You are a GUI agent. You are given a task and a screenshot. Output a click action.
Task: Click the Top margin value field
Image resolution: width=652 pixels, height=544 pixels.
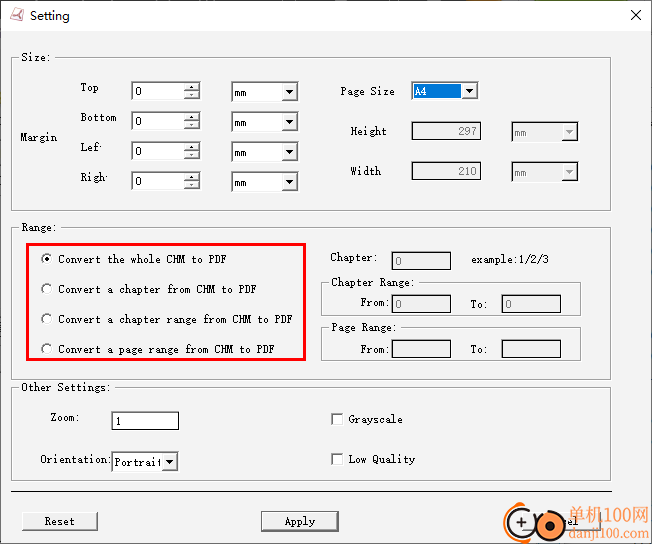pyautogui.click(x=158, y=91)
